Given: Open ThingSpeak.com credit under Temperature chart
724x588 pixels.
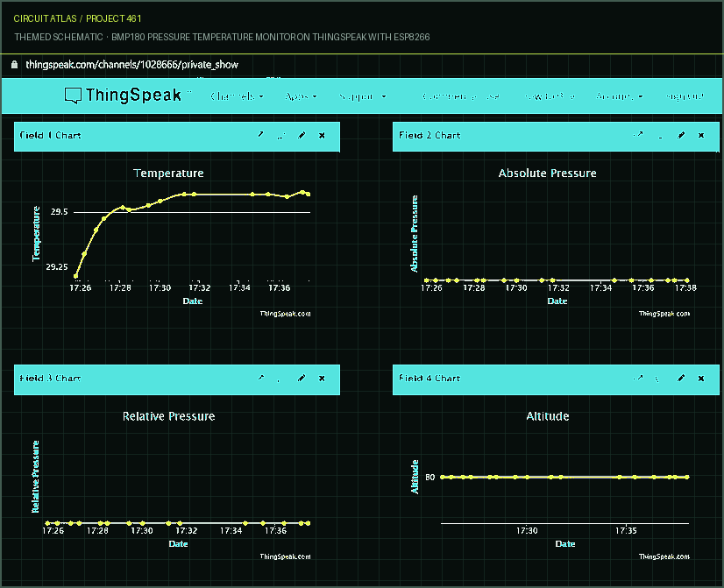Looking at the screenshot, I should (285, 314).
